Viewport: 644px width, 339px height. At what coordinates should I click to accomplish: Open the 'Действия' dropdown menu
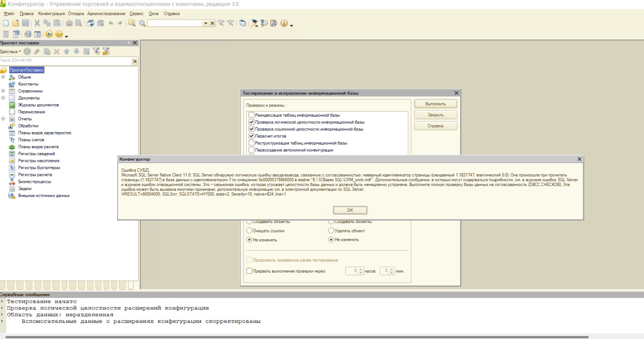tap(10, 52)
